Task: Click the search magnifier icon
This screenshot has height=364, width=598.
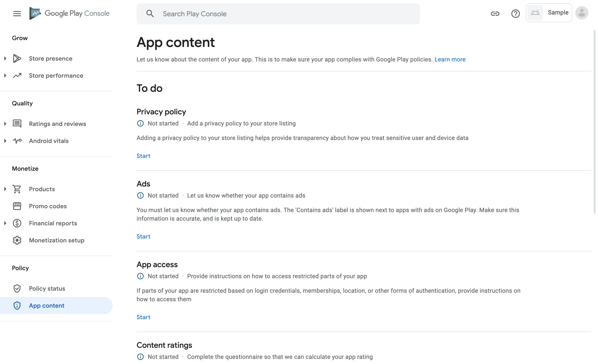Action: pos(150,14)
